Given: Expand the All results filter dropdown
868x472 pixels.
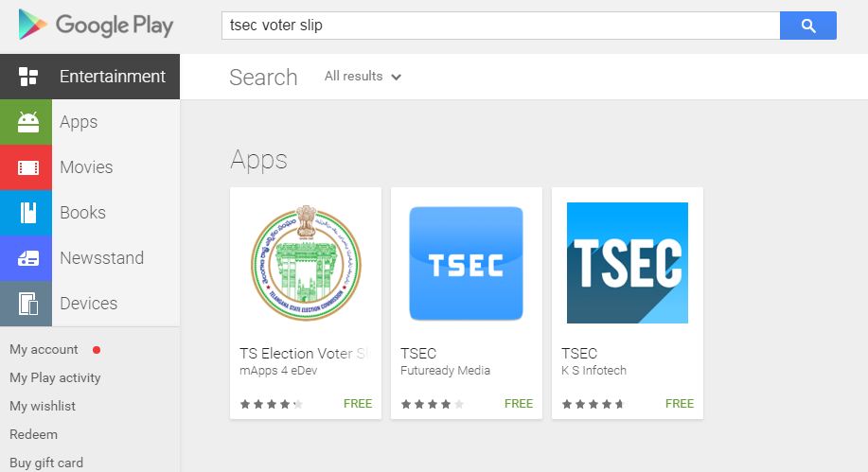Looking at the screenshot, I should point(363,77).
